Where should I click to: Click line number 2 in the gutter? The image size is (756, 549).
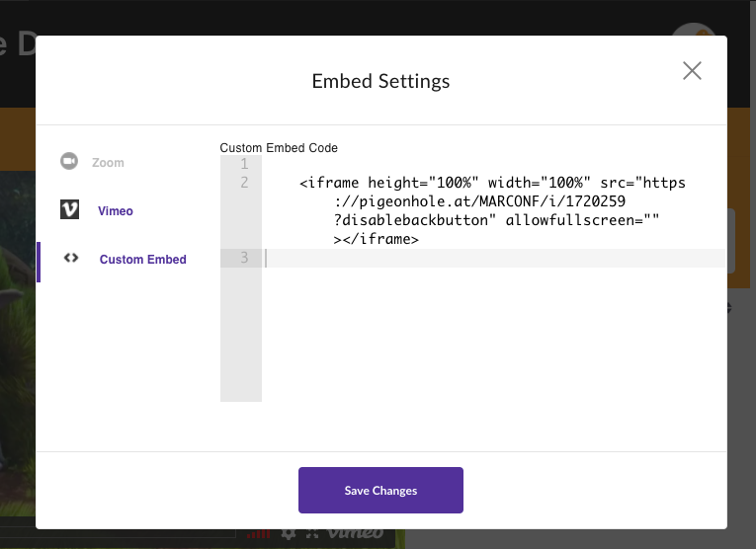[243, 183]
